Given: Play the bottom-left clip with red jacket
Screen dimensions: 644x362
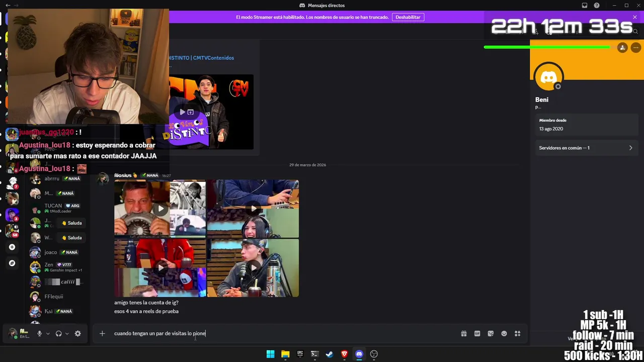Looking at the screenshot, I should click(160, 267).
